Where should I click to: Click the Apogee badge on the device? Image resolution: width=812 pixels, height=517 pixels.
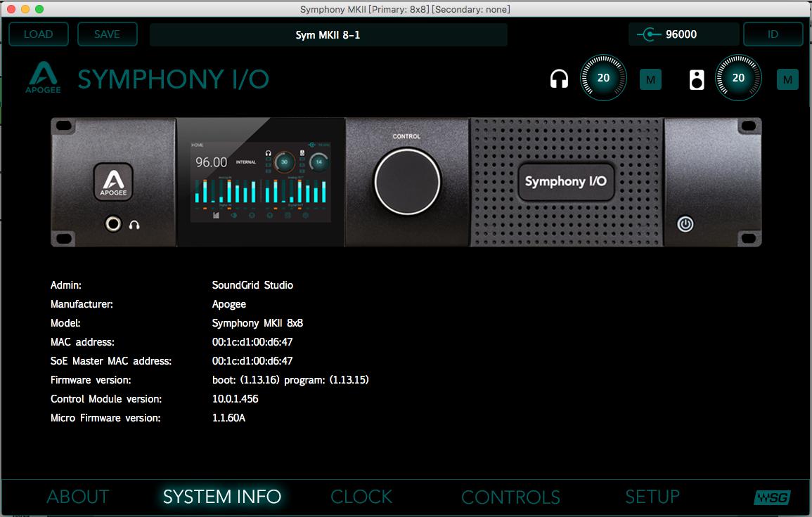click(x=114, y=182)
